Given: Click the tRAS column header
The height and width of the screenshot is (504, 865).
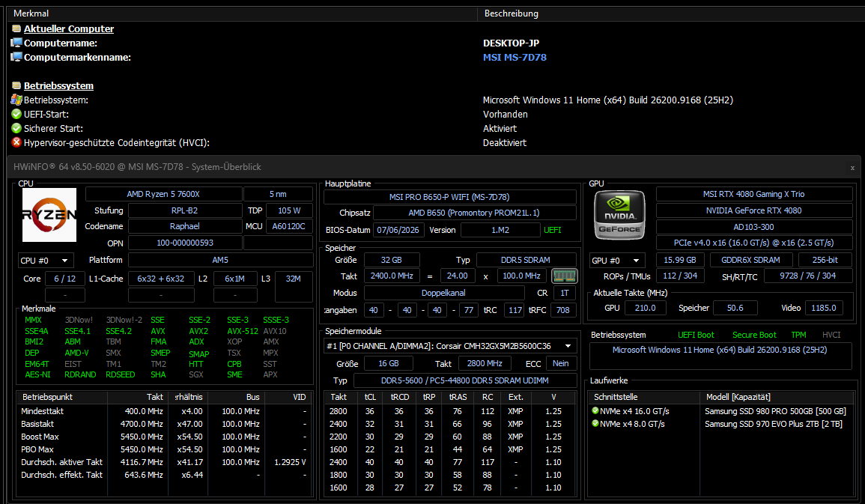Looking at the screenshot, I should click(x=458, y=397).
